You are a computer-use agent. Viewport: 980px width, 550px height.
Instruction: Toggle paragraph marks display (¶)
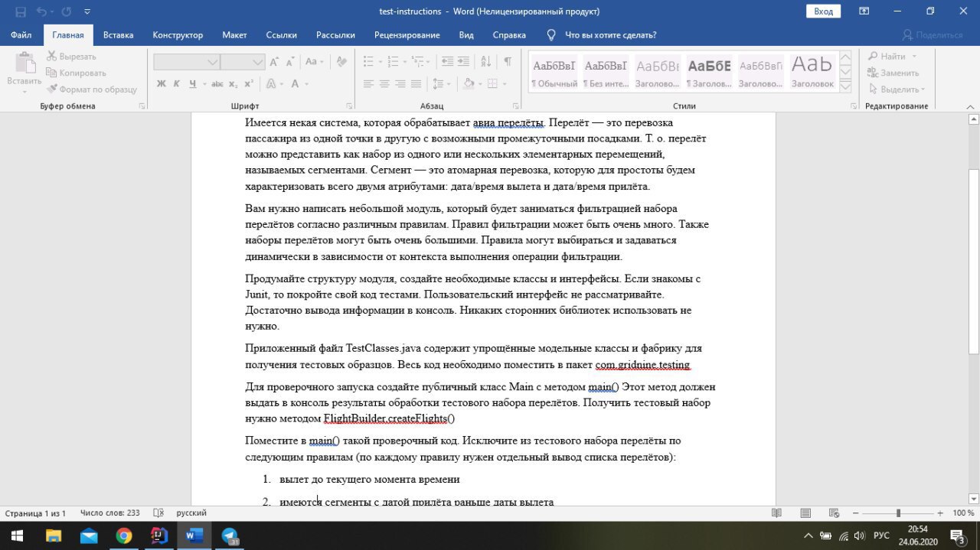(507, 62)
